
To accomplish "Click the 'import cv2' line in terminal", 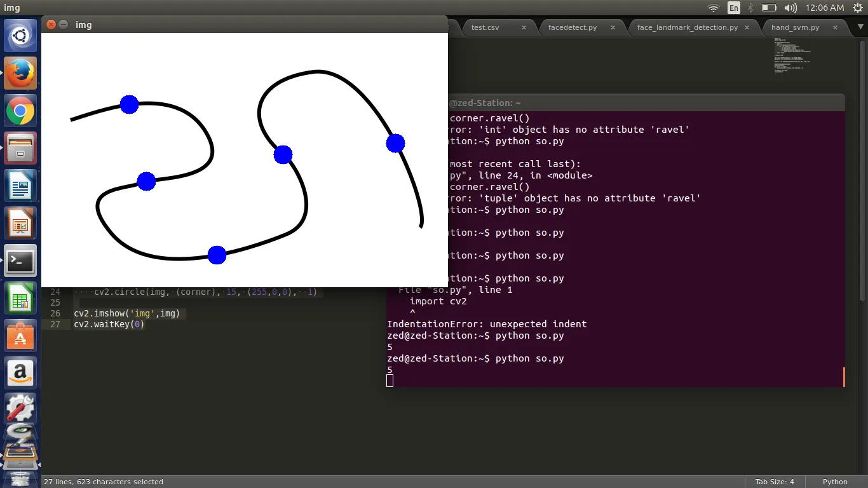I will [438, 301].
